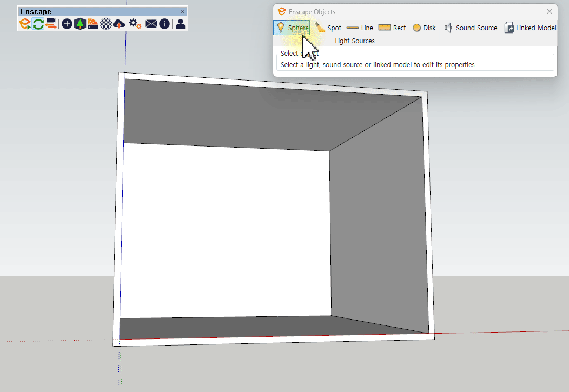Start Enscape rendering
The width and height of the screenshot is (569, 392).
(25, 24)
